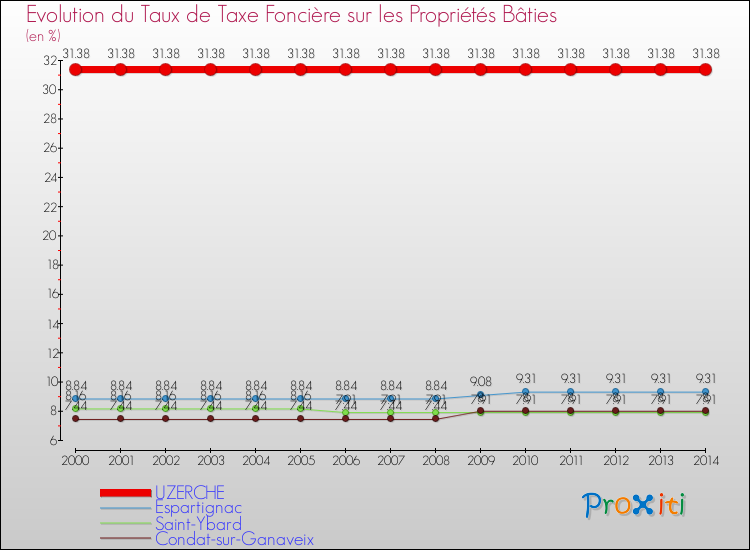The image size is (750, 550).
Task: Click the 28 y-axis tick label
Action: pyautogui.click(x=50, y=119)
